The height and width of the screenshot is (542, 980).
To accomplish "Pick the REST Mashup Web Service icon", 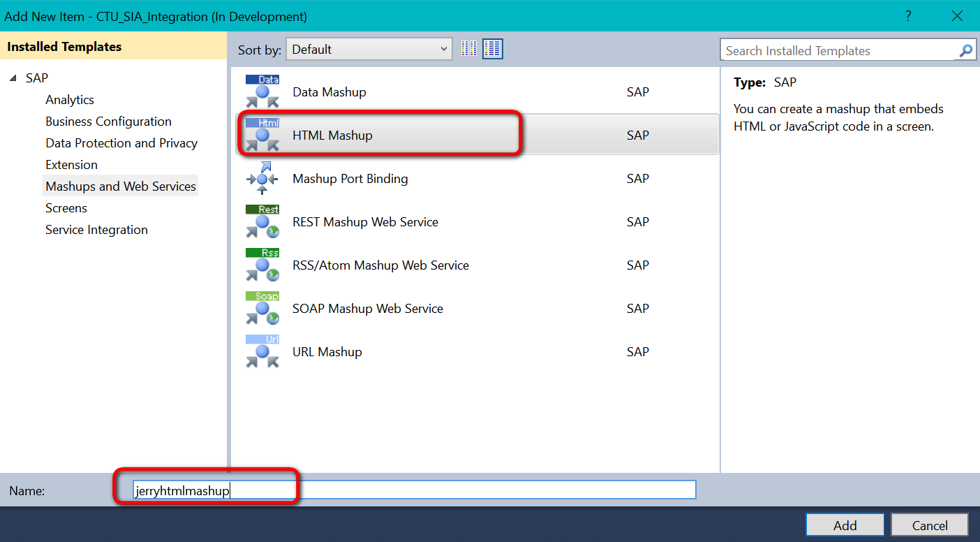I will pos(262,221).
